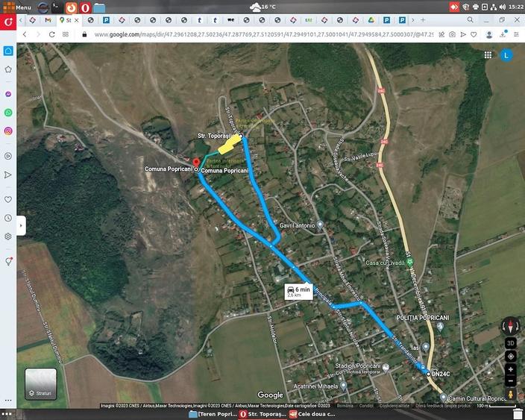Open Instagram in Opera sidebar
The image size is (525, 420).
[x=8, y=131]
